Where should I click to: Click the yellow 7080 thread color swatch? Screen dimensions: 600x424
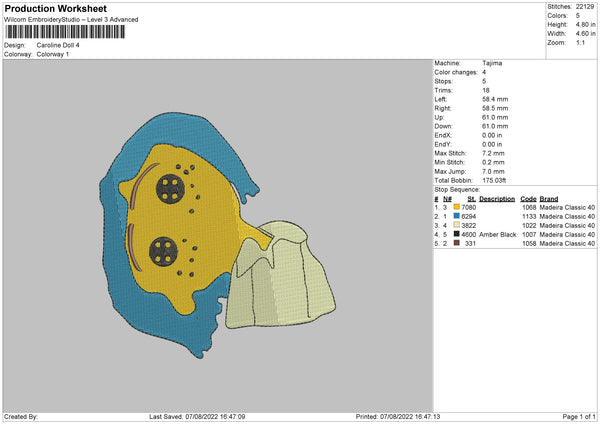[456, 207]
